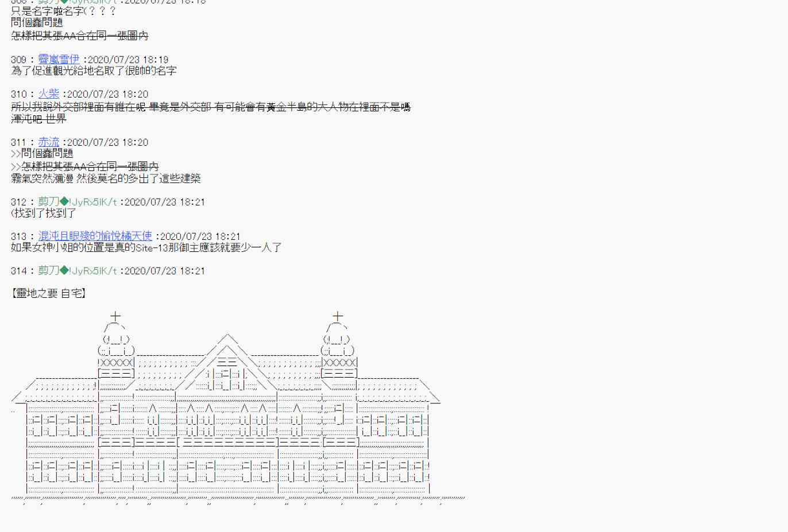Click the strikethrough 外交部 line in post 310

210,107
